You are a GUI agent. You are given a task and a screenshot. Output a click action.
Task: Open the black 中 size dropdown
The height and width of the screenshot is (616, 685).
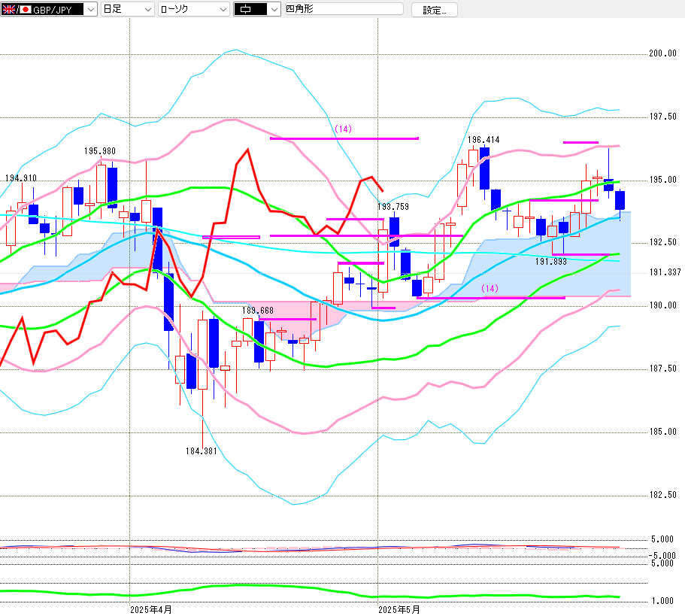coord(257,9)
